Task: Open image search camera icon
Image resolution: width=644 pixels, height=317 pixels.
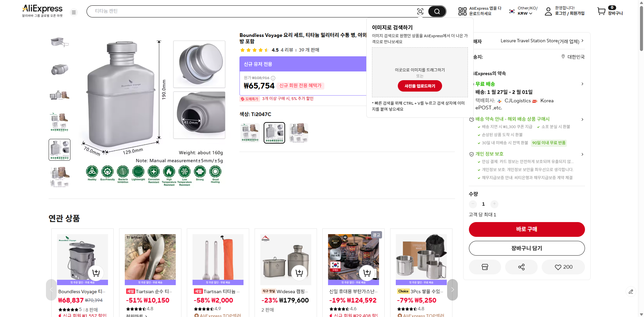Action: (x=420, y=11)
